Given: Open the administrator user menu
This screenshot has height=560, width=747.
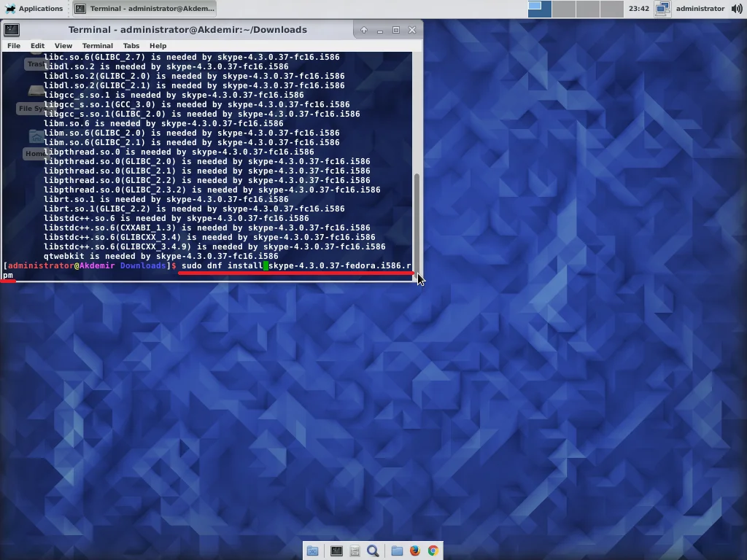Looking at the screenshot, I should coord(700,9).
